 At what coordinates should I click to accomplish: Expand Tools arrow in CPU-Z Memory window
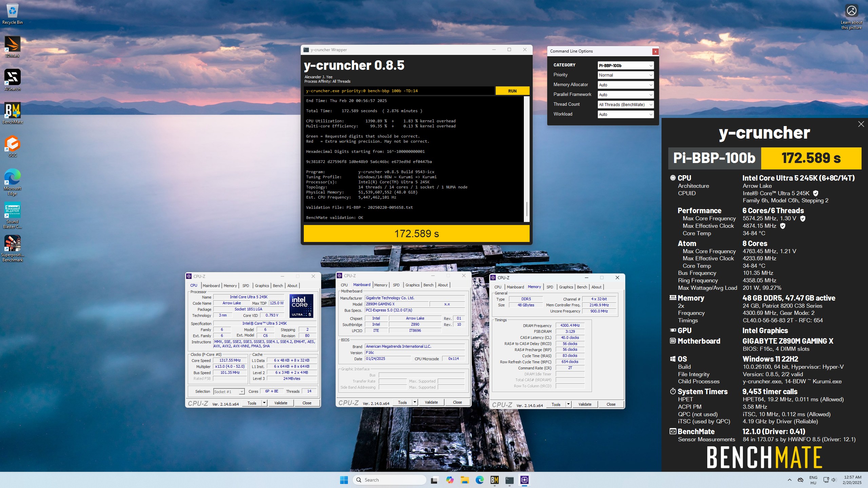[569, 404]
